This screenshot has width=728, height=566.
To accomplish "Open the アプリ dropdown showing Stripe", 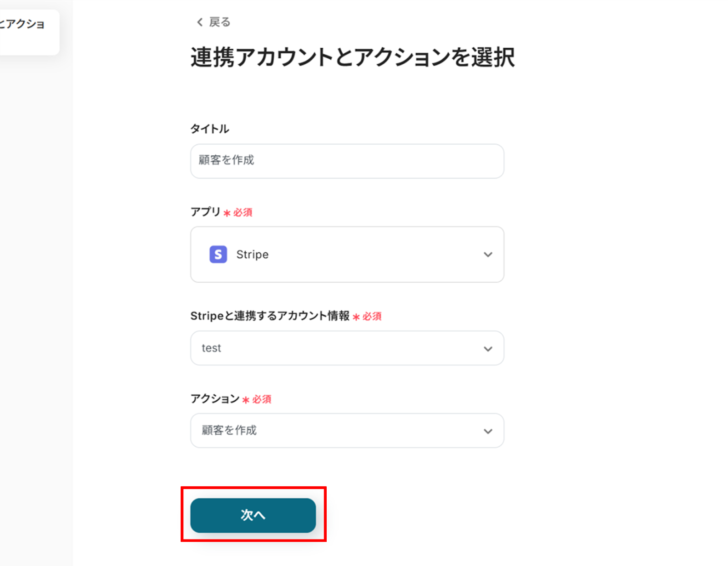I will pos(347,255).
